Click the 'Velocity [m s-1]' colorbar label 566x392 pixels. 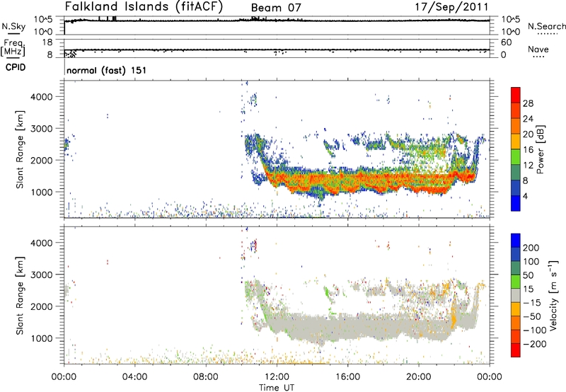click(x=553, y=295)
